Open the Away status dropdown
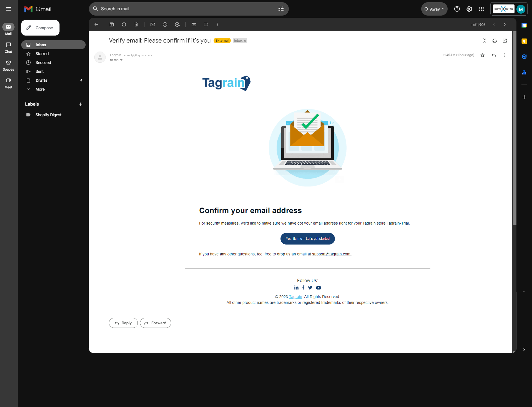 (x=435, y=9)
